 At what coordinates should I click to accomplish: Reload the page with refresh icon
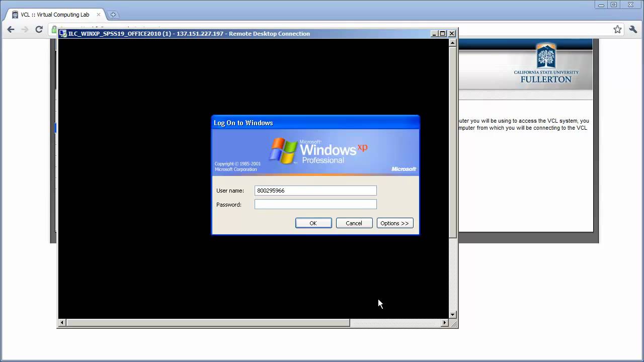coord(39,30)
